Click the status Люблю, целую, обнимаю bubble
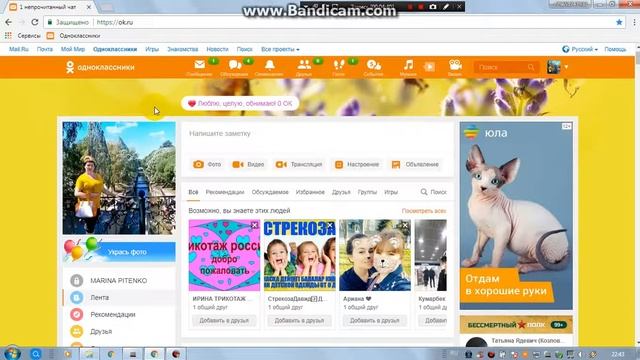Screen dimensions: 640x360 click(240, 104)
